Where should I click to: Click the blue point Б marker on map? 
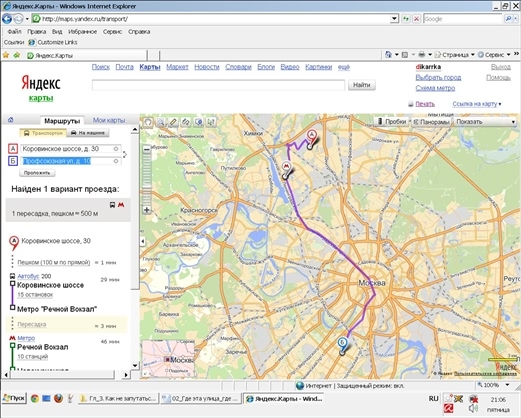point(342,346)
